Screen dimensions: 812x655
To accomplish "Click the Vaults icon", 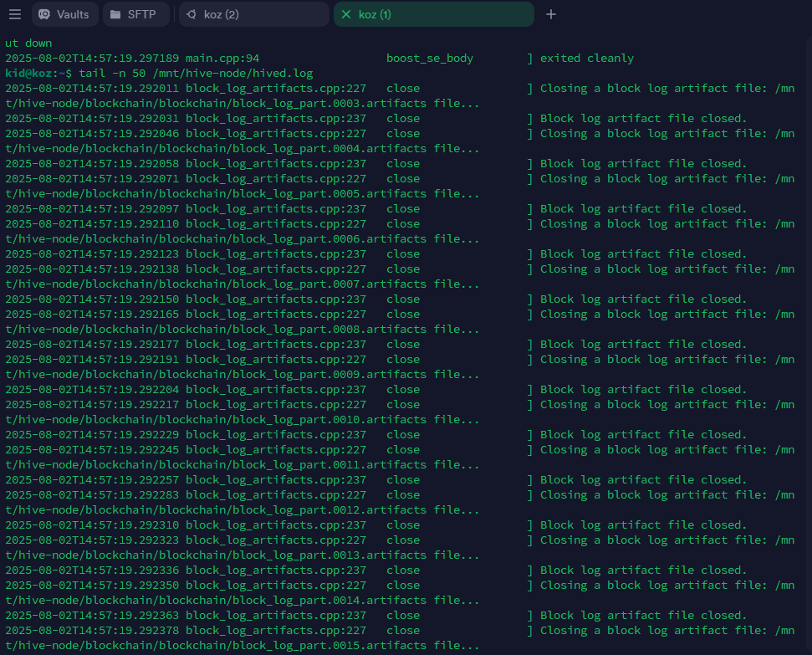I will [x=44, y=14].
